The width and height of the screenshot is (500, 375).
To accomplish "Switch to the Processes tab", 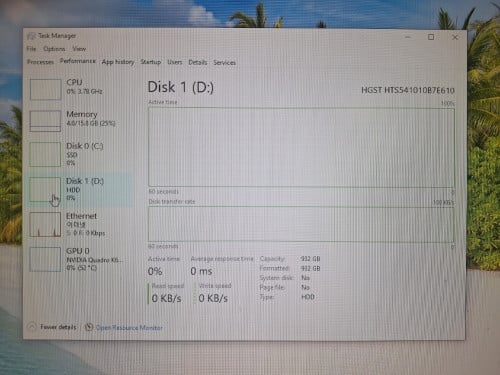I will click(x=40, y=62).
